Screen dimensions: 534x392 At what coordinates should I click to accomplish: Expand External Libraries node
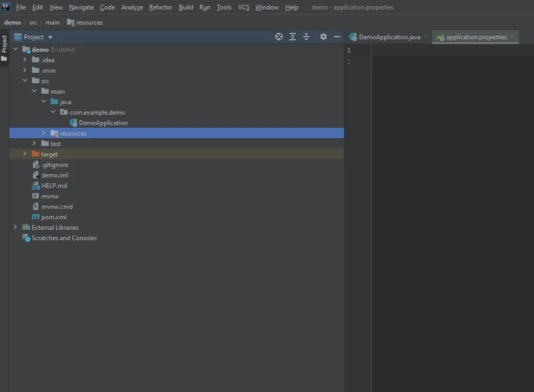click(15, 227)
